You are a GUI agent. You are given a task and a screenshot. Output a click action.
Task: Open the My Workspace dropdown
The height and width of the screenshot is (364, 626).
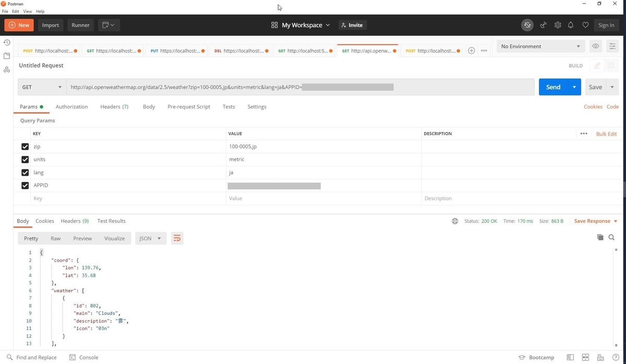click(300, 25)
